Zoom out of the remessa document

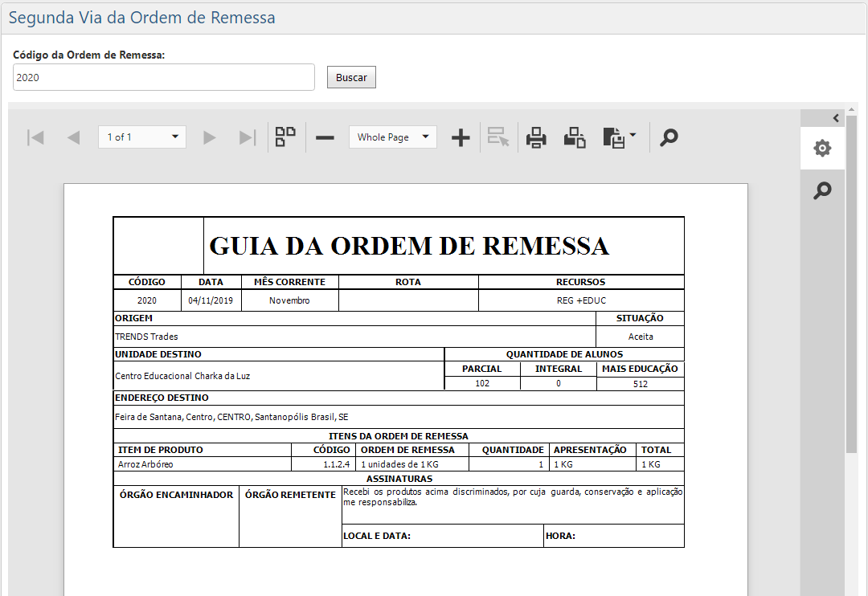(x=325, y=137)
